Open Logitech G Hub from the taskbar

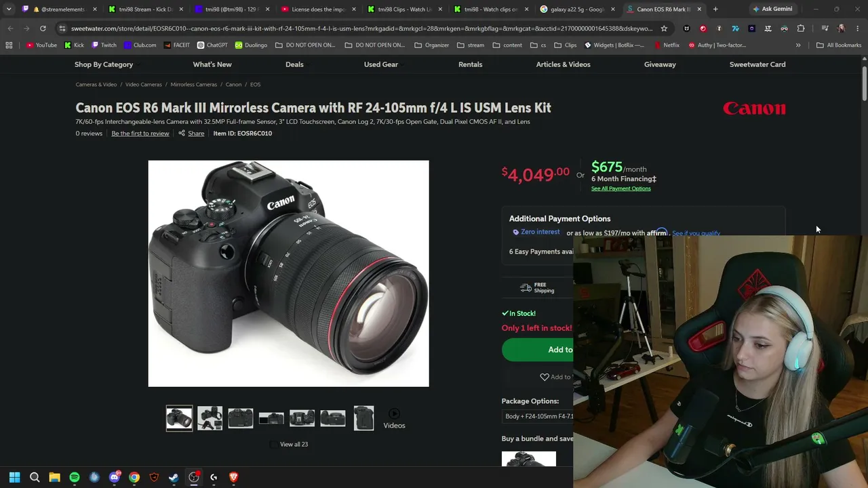(214, 477)
